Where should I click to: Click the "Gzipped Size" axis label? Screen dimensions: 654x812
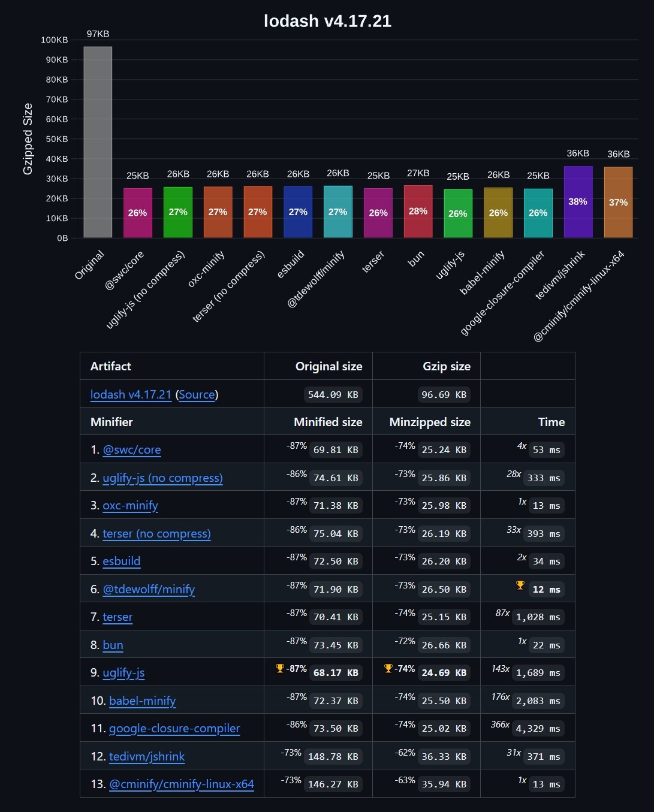(28, 139)
